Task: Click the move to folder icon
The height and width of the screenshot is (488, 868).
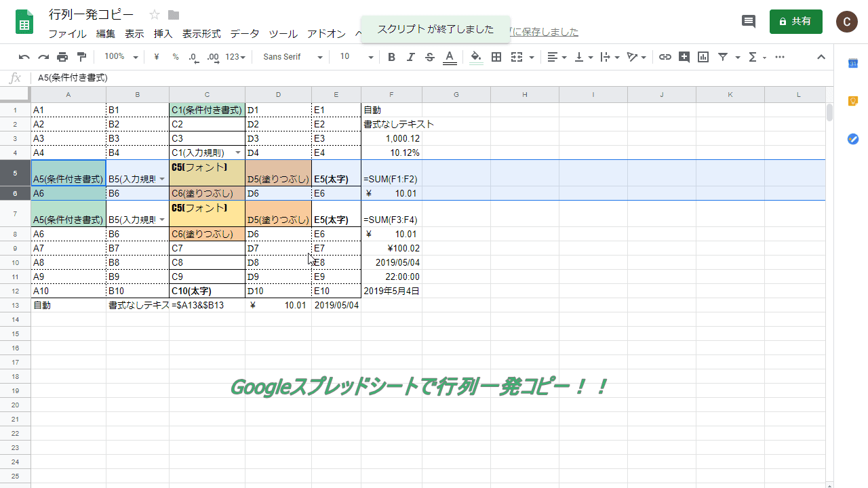Action: click(x=174, y=15)
